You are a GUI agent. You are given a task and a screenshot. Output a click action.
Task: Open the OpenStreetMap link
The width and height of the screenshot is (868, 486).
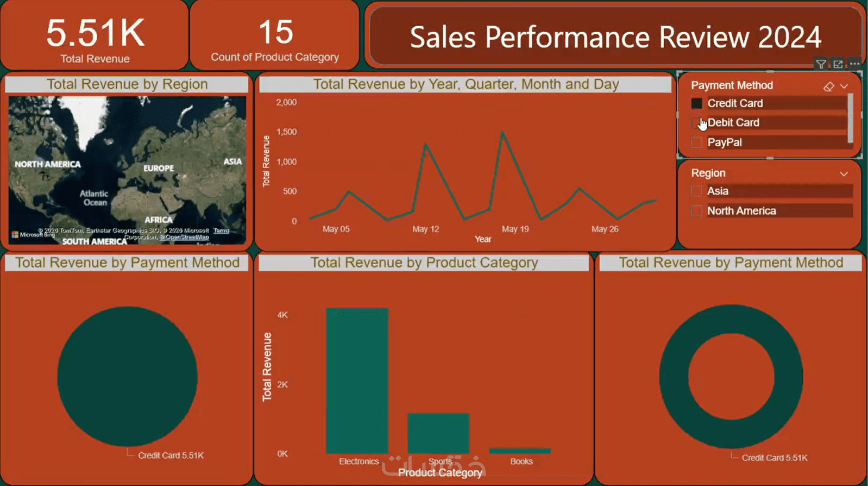pos(184,237)
